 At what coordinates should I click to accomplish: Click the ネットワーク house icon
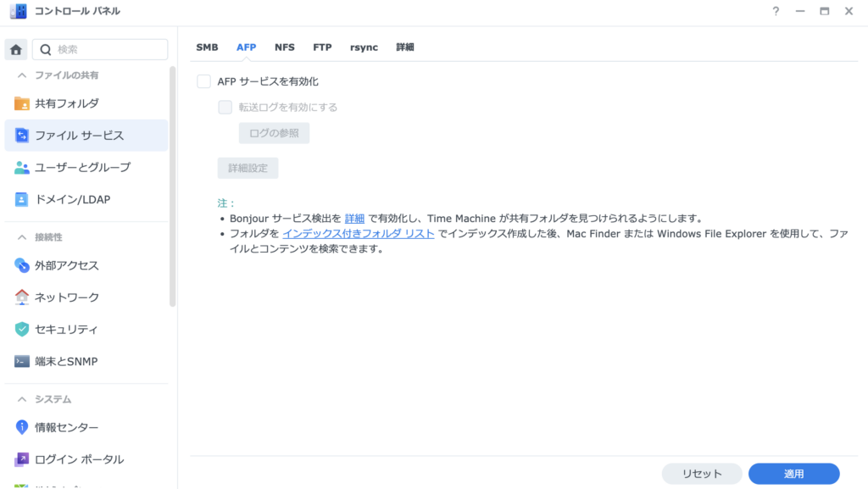point(21,297)
